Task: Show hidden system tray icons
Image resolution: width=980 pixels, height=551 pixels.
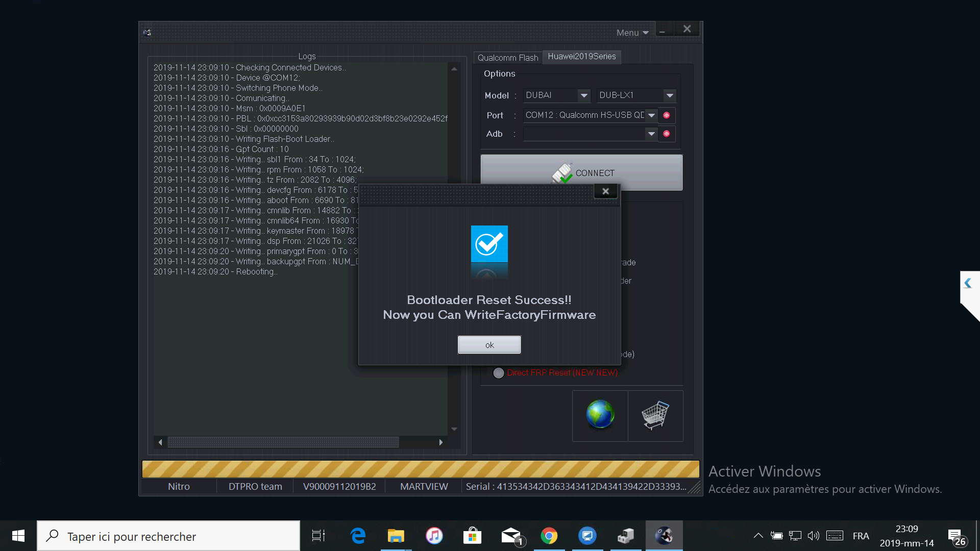Action: coord(758,536)
